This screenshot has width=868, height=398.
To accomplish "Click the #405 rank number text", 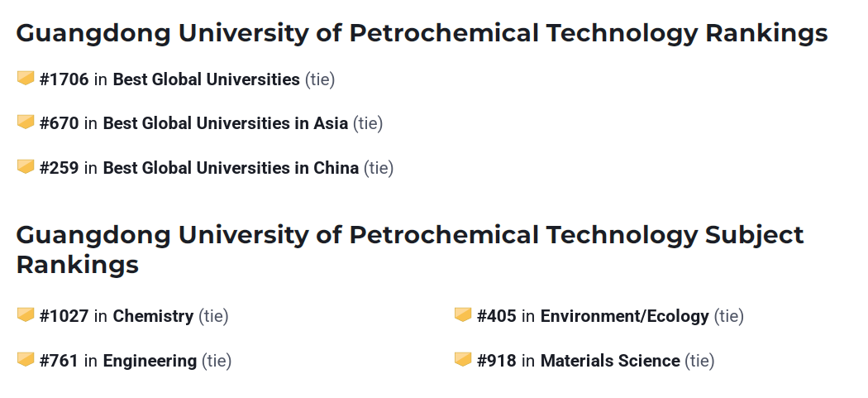I will 496,316.
